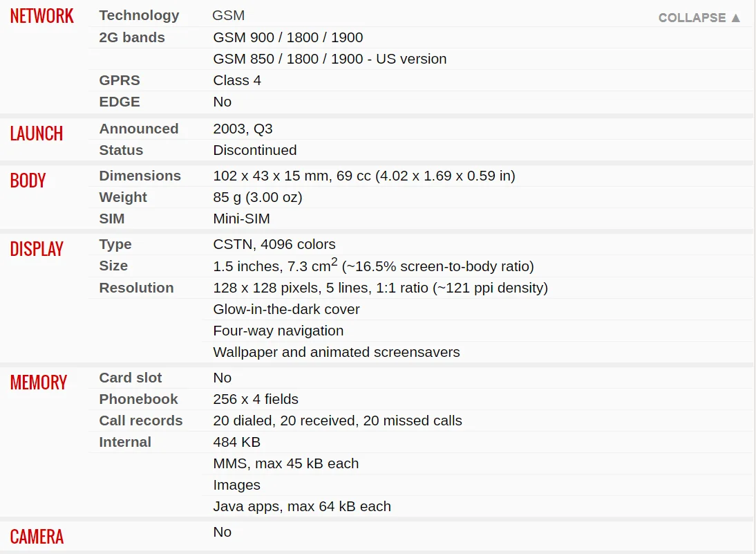
Task: Collapse the specifications using COLLAPSE arrow
Action: pos(699,18)
